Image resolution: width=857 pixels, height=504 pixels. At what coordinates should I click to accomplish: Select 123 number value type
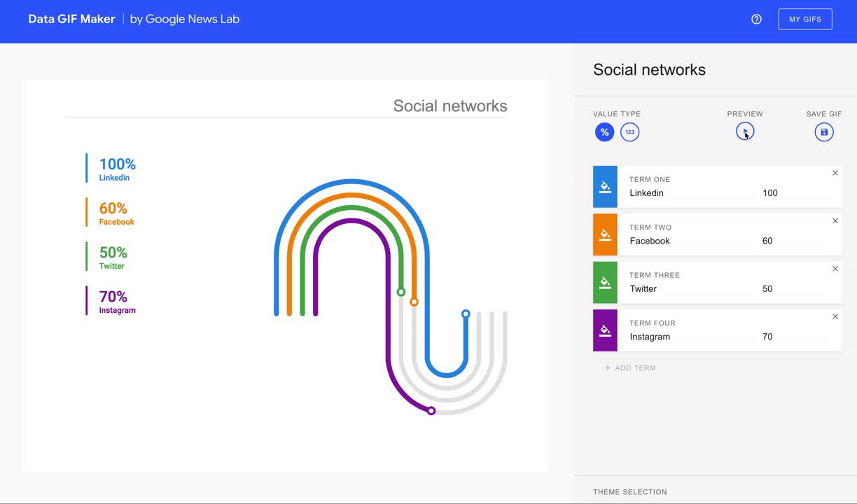coord(629,132)
